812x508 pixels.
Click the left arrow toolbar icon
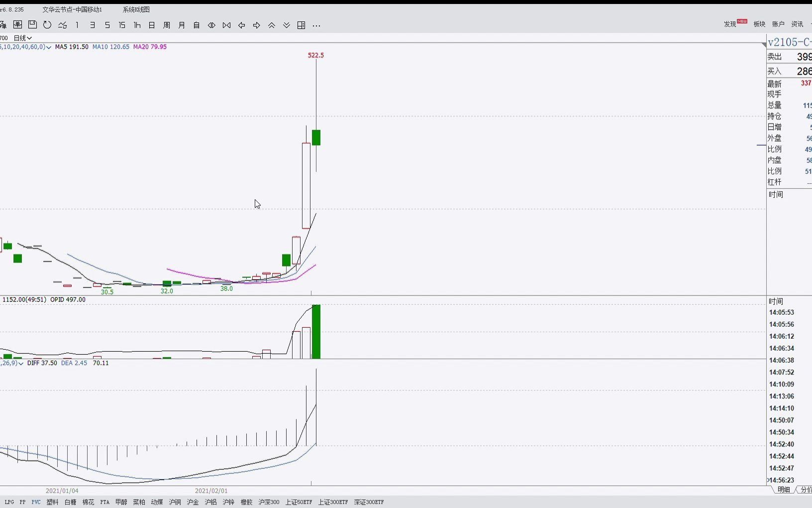(241, 25)
